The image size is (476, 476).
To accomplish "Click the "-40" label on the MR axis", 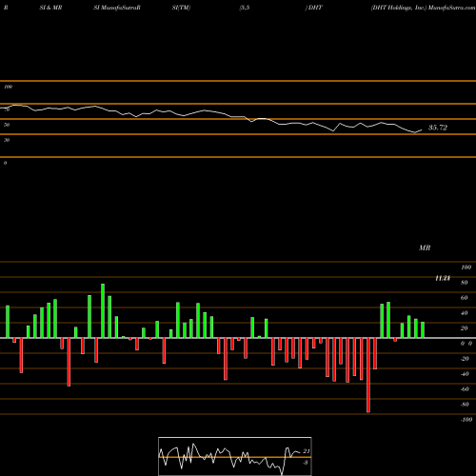I will 465,374.
